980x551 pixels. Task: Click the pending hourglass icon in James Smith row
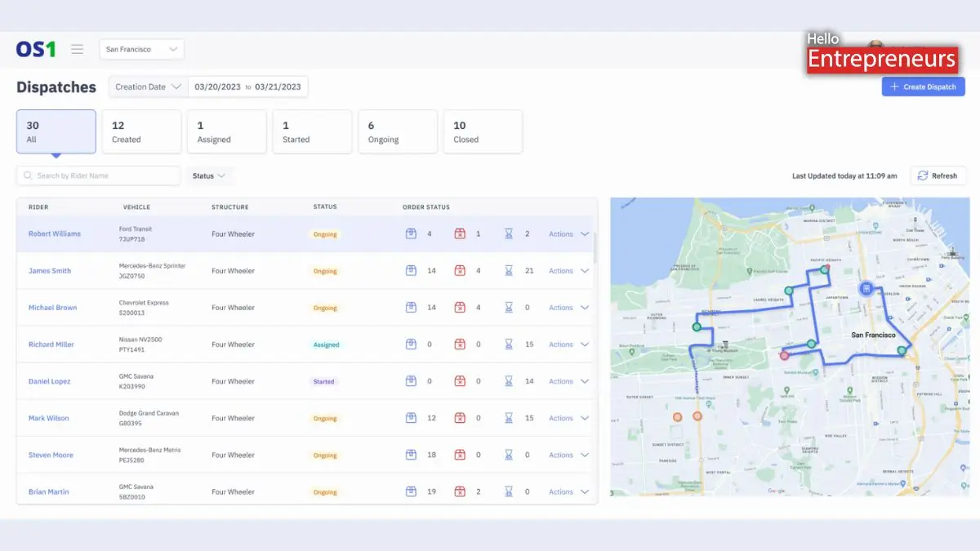point(509,271)
